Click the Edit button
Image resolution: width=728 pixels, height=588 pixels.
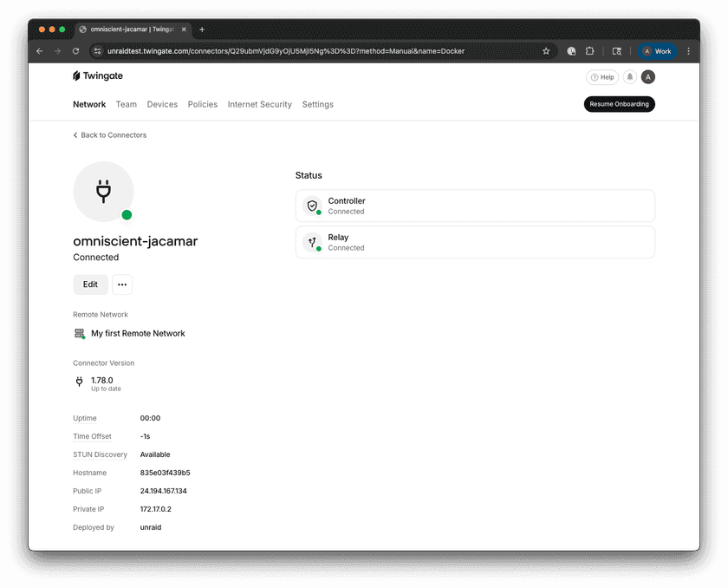(x=90, y=284)
